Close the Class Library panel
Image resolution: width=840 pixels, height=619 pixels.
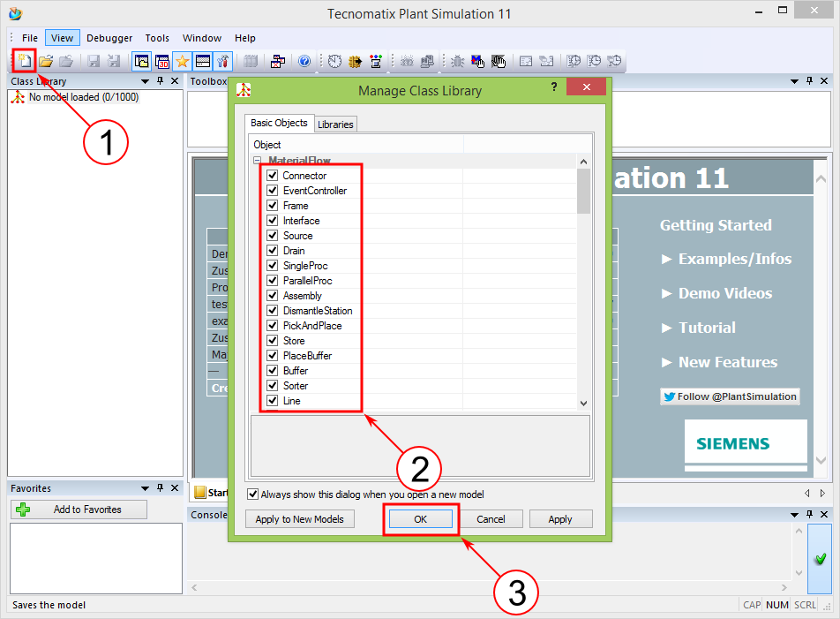(x=174, y=81)
